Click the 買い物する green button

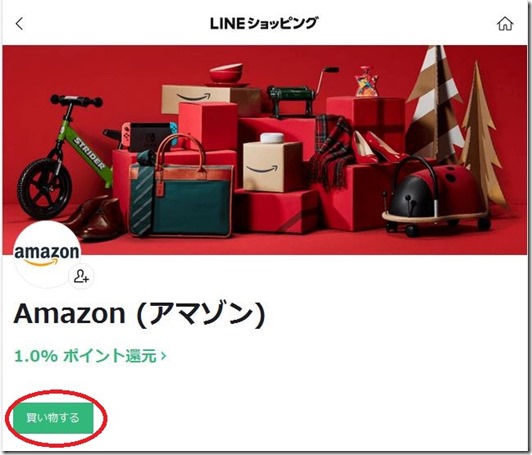[x=53, y=418]
